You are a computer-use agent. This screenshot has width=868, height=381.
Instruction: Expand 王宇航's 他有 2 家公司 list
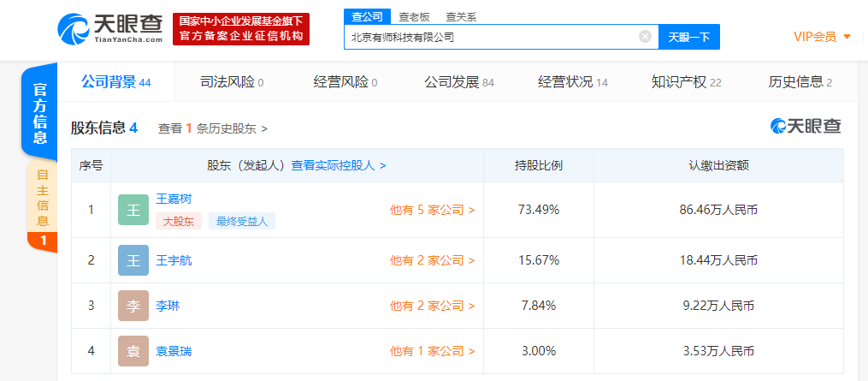point(432,260)
